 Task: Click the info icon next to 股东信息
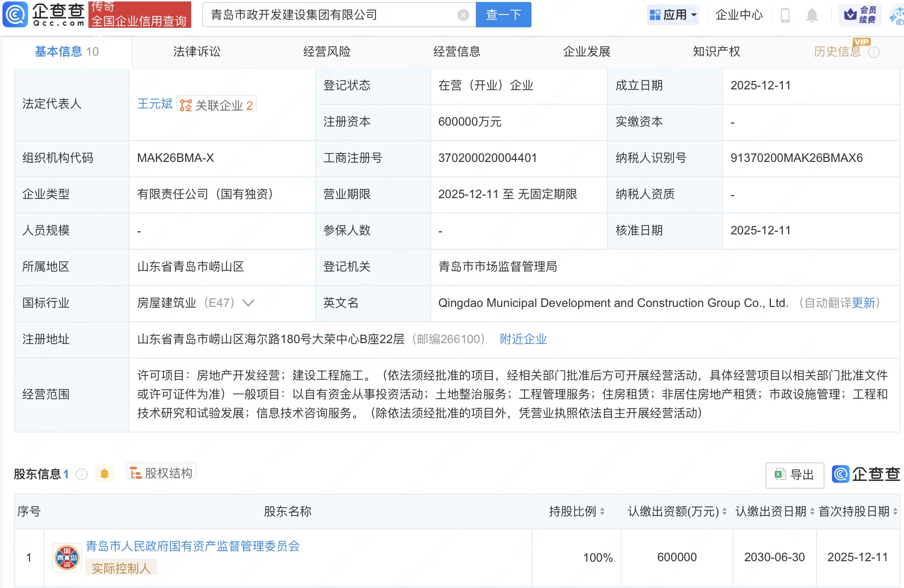click(82, 474)
